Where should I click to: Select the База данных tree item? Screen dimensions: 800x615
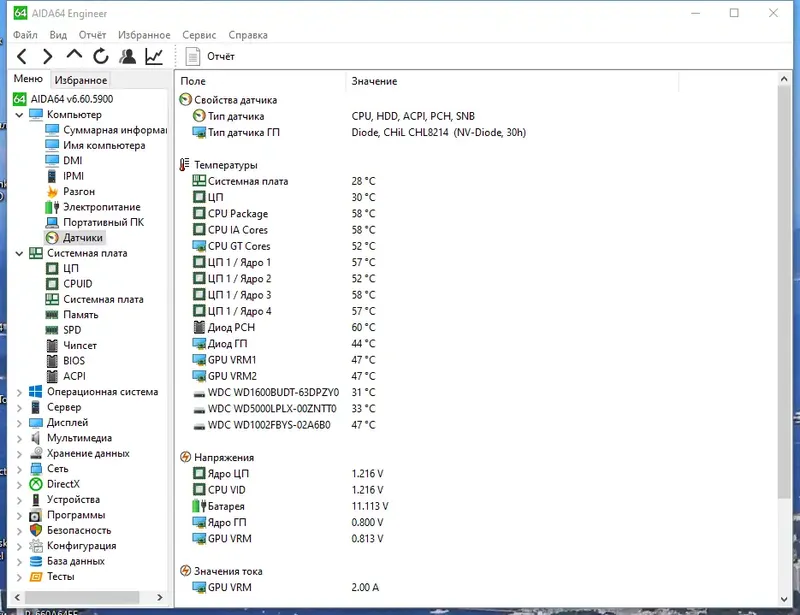click(67, 561)
